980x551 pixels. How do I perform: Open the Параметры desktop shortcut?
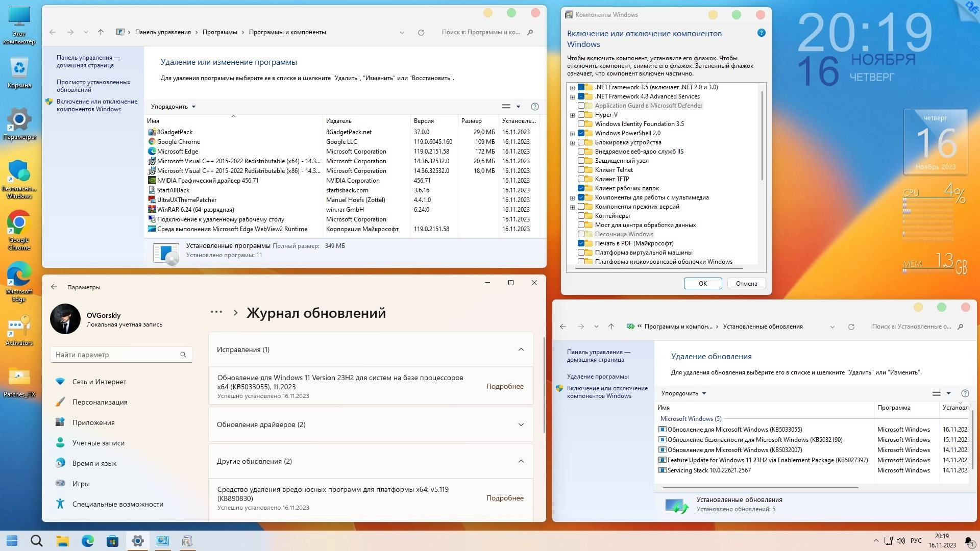click(x=19, y=123)
